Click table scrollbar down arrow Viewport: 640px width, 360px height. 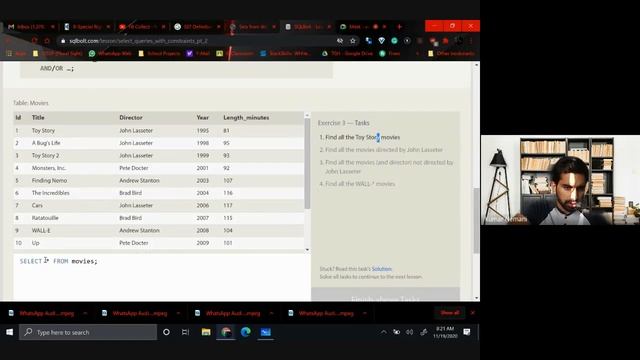(x=307, y=249)
